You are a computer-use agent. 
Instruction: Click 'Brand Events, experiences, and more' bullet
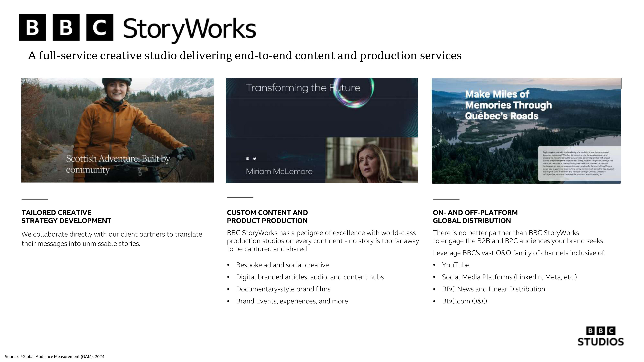tap(292, 301)
